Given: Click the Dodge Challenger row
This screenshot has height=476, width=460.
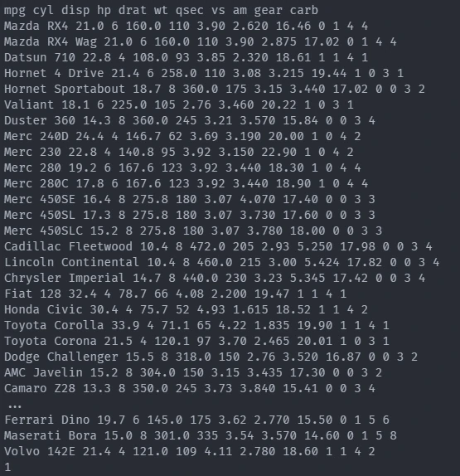Looking at the screenshot, I should pyautogui.click(x=211, y=357).
